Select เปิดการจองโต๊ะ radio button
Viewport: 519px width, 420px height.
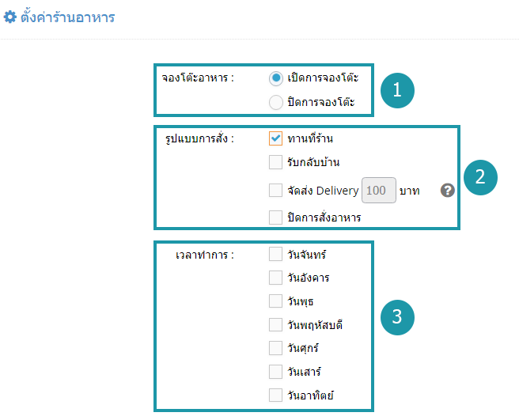point(275,78)
